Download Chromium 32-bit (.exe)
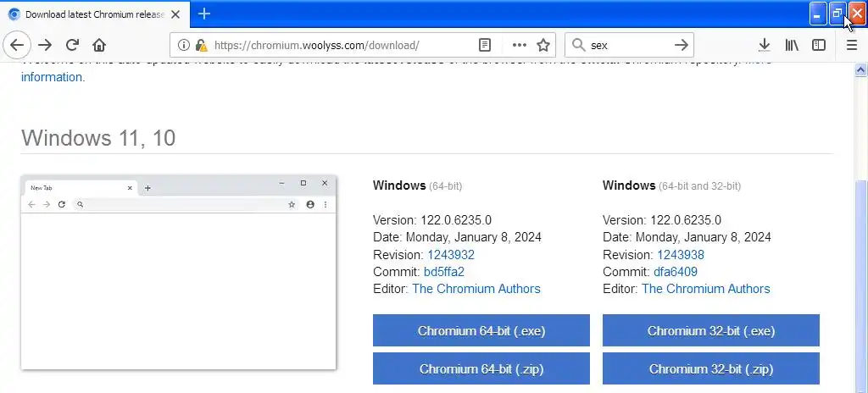The image size is (868, 393). click(x=711, y=330)
